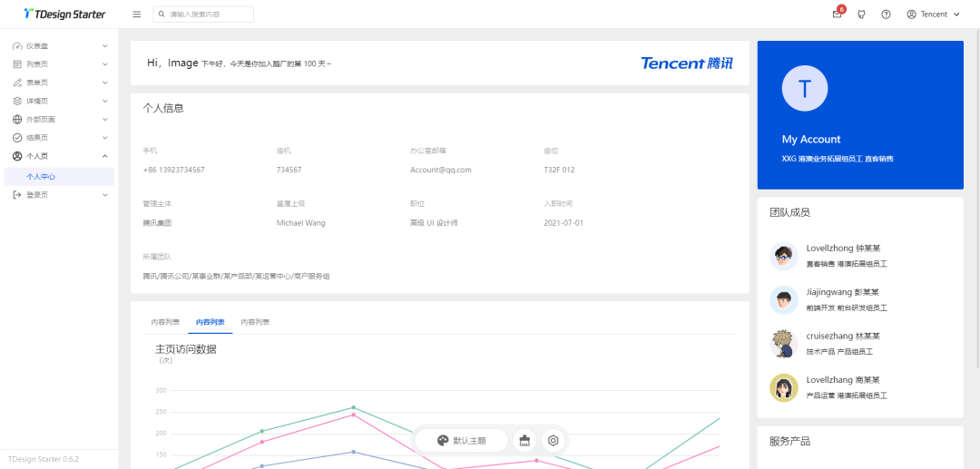The width and height of the screenshot is (980, 469).
Task: Click the floating toolbar brush icon
Action: [524, 440]
